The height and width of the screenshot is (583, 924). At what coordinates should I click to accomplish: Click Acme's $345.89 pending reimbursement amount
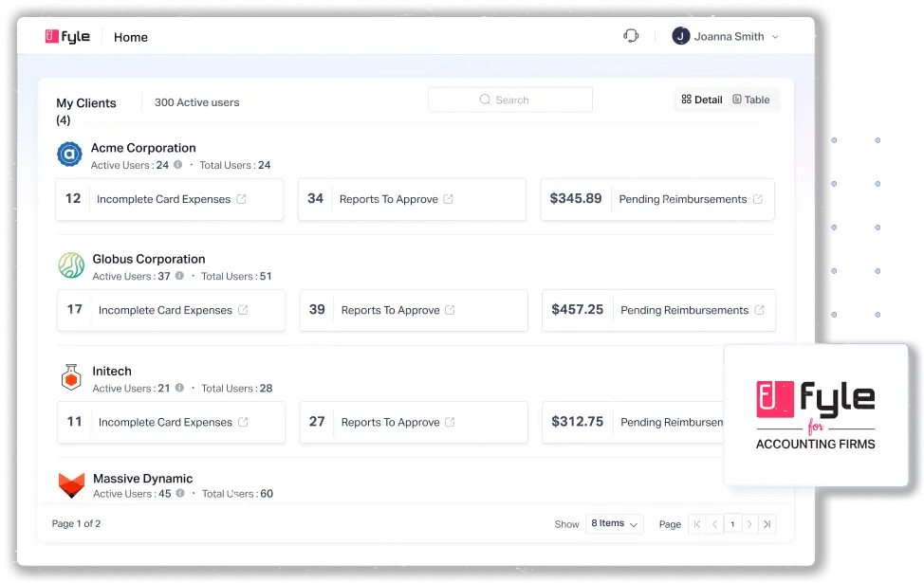click(576, 198)
